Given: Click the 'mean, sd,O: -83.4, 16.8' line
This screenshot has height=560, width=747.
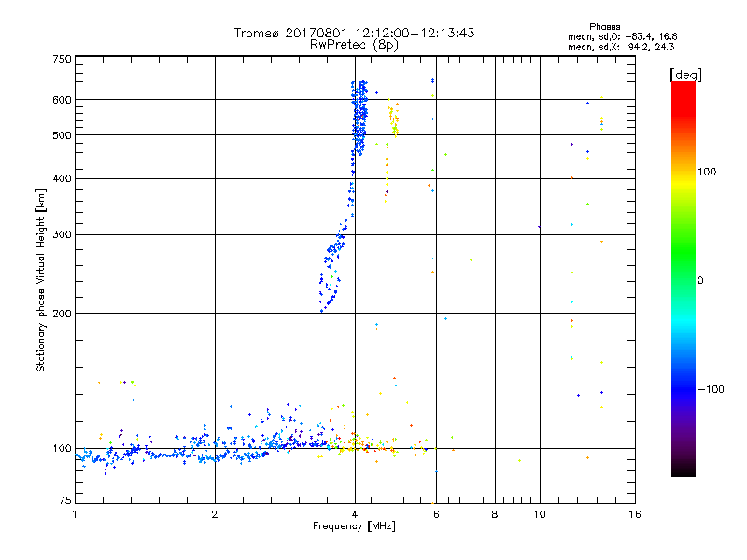Looking at the screenshot, I should pyautogui.click(x=622, y=36).
